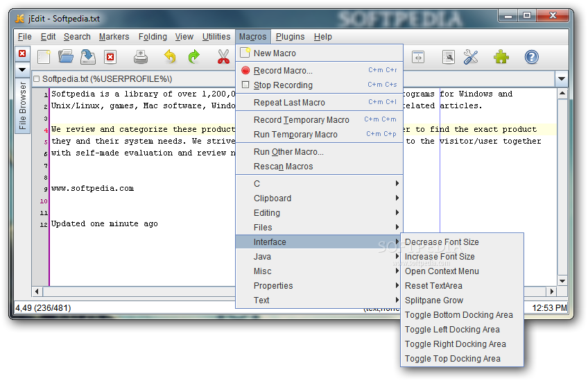Expand the C macros submenu
This screenshot has width=588, height=381.
[x=320, y=183]
